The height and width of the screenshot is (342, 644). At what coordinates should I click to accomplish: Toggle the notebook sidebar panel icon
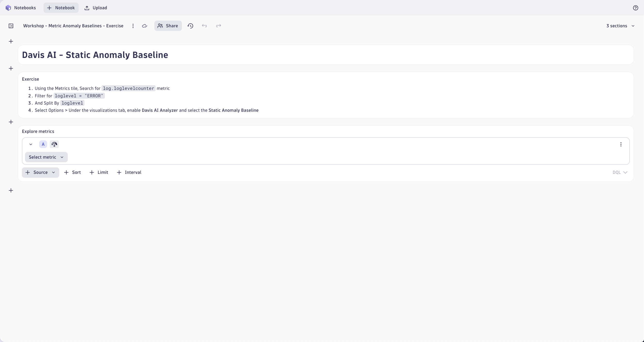click(x=11, y=26)
